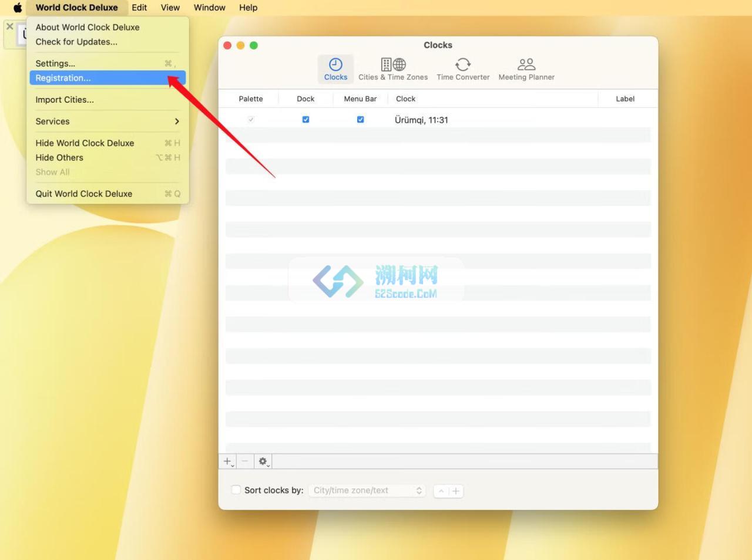Uncheck Dock checkbox for Ürümqi
Viewport: 752px width, 560px height.
click(x=305, y=120)
